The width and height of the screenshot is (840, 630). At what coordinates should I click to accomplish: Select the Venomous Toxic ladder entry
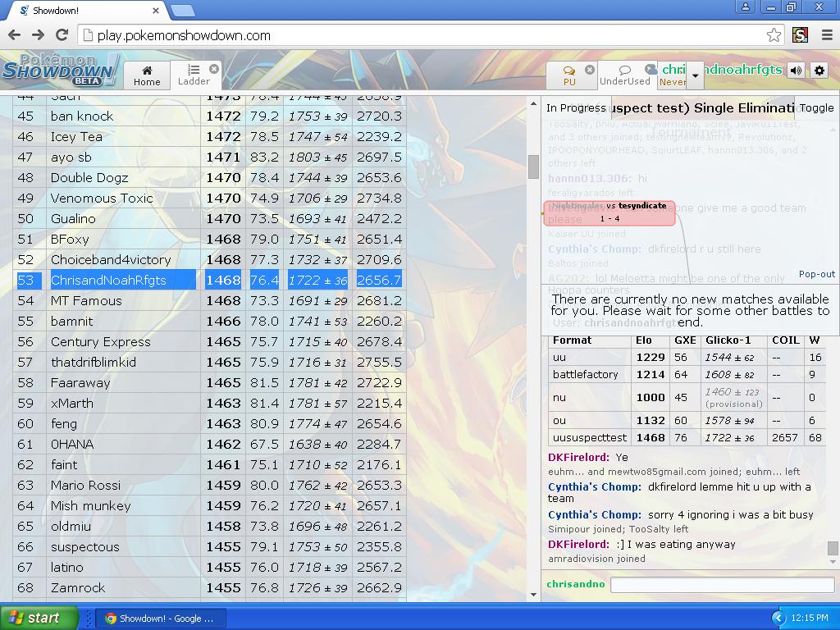[x=209, y=199]
